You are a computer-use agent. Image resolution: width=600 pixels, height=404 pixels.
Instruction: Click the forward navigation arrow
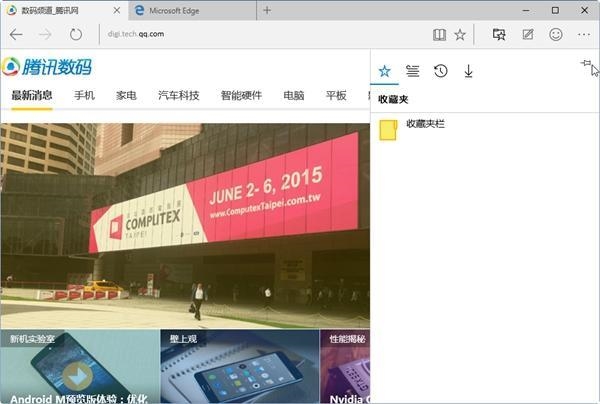coord(45,34)
